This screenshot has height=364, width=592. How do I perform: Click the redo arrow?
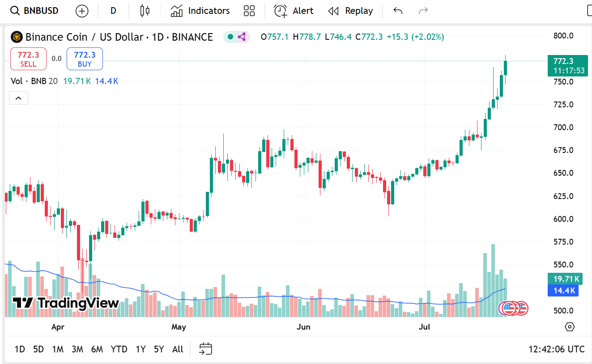click(x=423, y=11)
